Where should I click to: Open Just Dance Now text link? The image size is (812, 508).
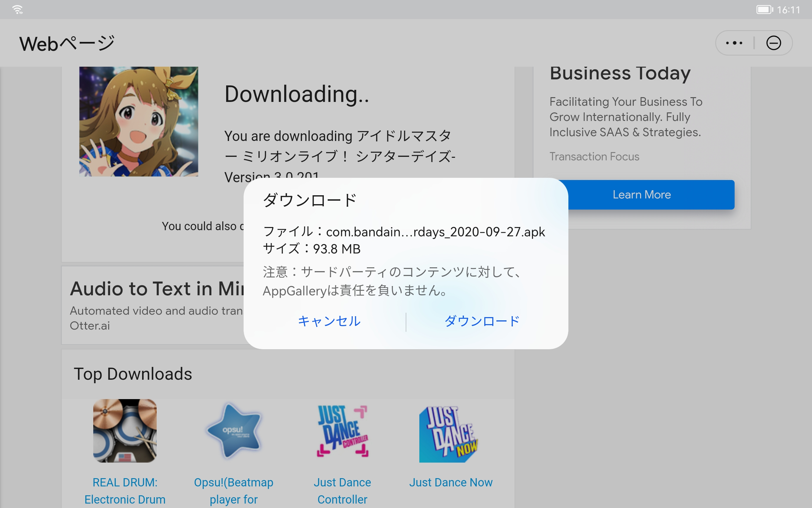[451, 483]
